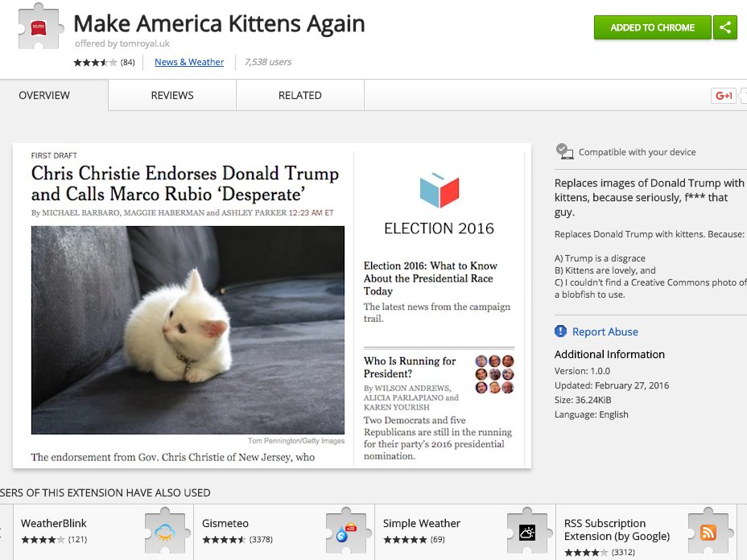The height and width of the screenshot is (560, 747).
Task: Select the Overview tab
Action: 44,95
